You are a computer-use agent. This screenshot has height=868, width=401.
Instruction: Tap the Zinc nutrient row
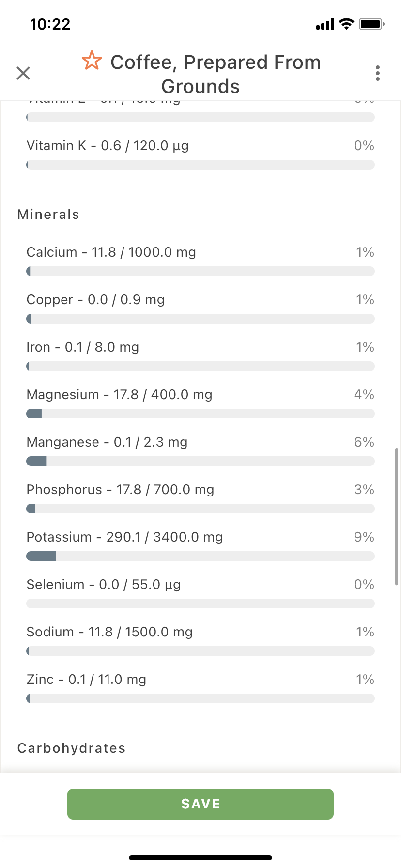(200, 688)
